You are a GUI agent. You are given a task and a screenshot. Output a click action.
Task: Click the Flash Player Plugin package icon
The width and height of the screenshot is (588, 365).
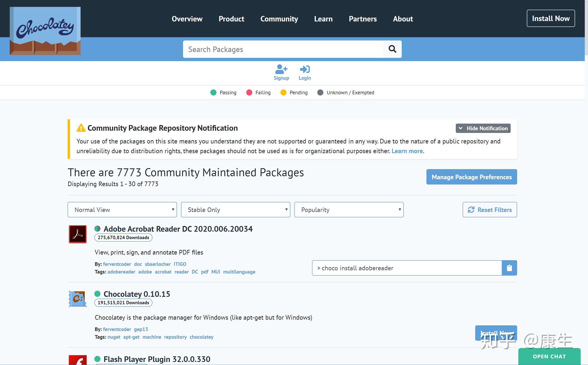[x=78, y=360]
